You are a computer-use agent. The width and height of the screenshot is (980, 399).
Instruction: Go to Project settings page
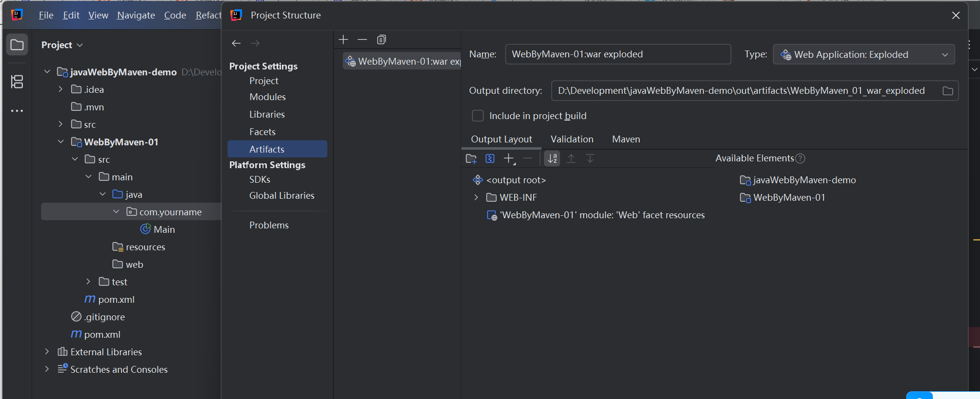click(x=264, y=81)
